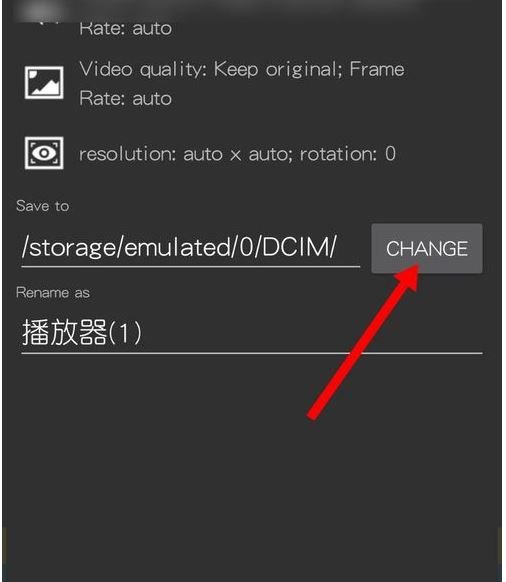Screen dimensions: 506x582
Task: Place cursor after 'DCIM/' in path
Action: 339,248
